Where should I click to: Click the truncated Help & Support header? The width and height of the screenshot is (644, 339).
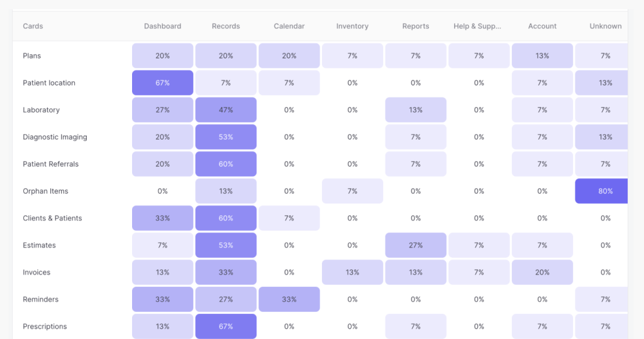[479, 26]
